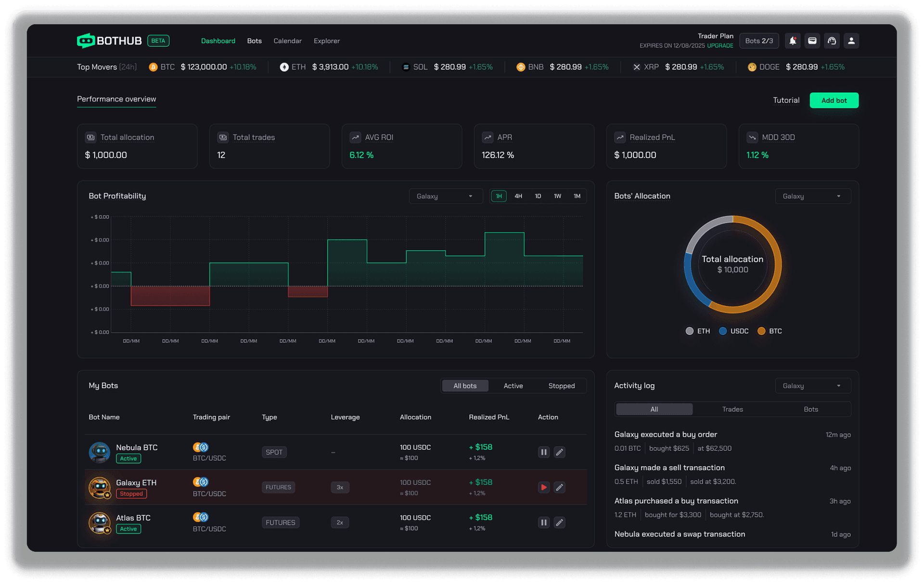This screenshot has width=924, height=583.
Task: Open the Bots' Allocation bot selector dropdown
Action: point(812,196)
